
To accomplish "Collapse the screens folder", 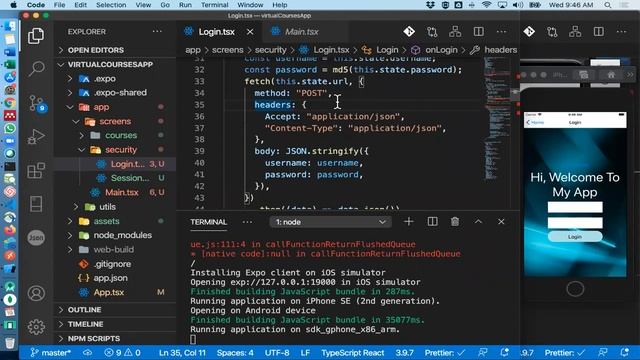I will (115, 121).
